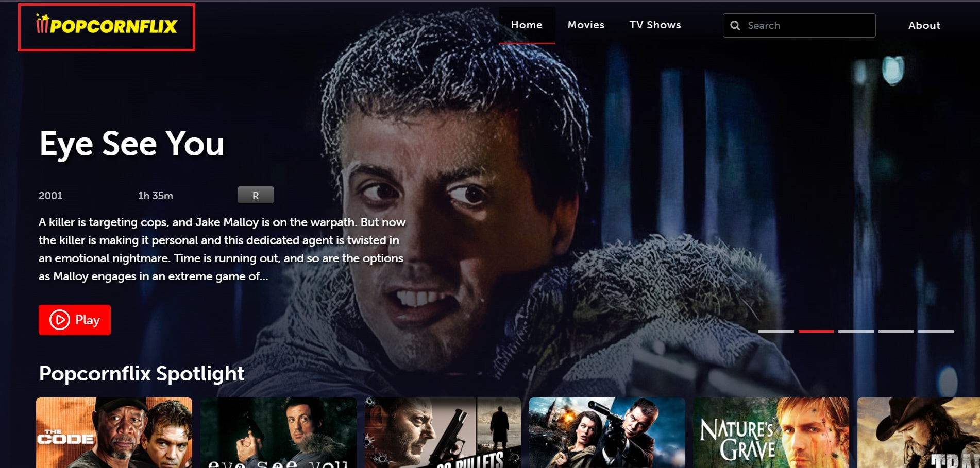
Task: Switch to the TV Shows tab
Action: [x=654, y=25]
